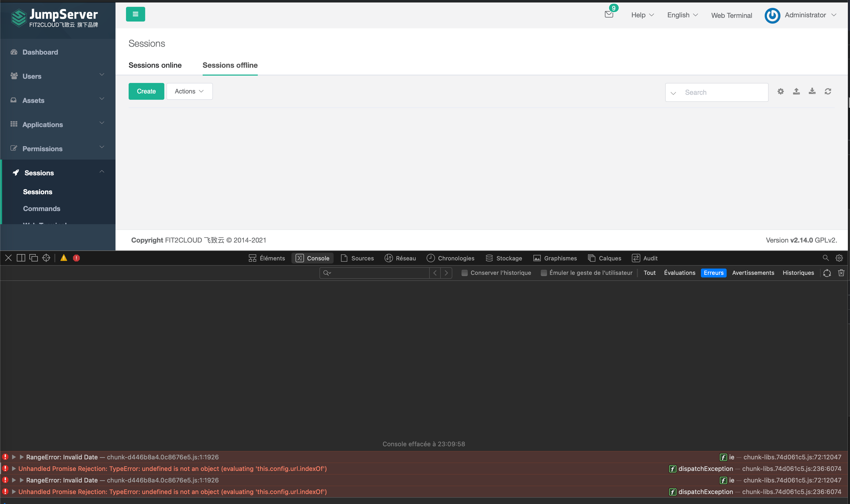This screenshot has height=504, width=850.
Task: Click the green Create button
Action: tap(146, 91)
